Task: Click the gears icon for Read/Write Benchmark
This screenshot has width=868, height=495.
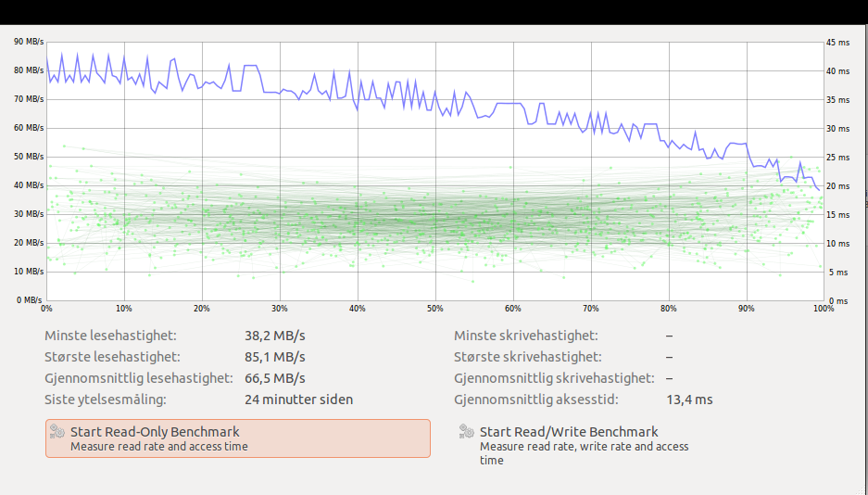Action: [x=467, y=431]
